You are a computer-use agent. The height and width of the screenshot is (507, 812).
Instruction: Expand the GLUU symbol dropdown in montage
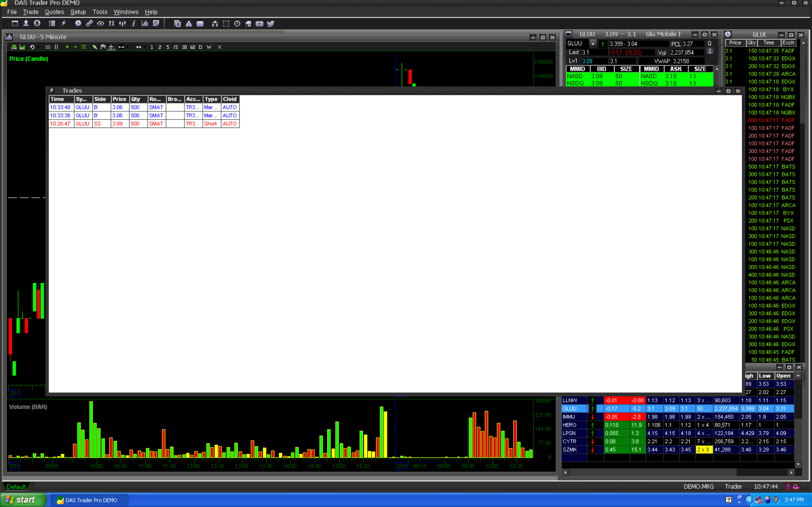593,44
